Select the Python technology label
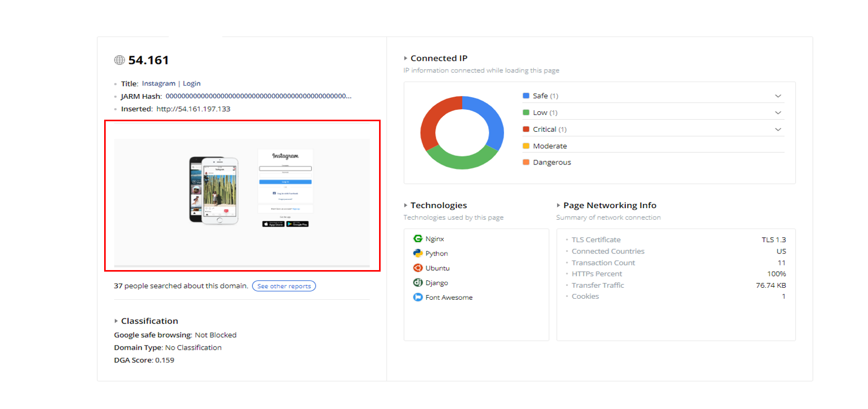 (x=436, y=253)
